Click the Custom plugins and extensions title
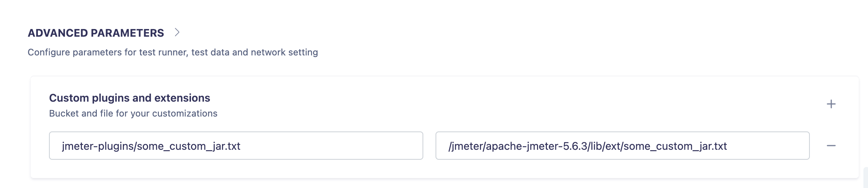This screenshot has width=868, height=188. click(129, 98)
